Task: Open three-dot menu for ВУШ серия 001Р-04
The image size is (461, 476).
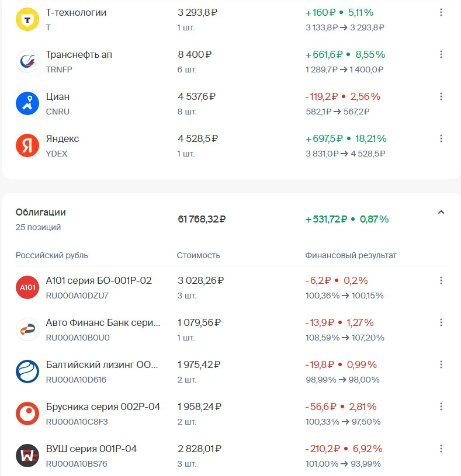Action: point(441,449)
